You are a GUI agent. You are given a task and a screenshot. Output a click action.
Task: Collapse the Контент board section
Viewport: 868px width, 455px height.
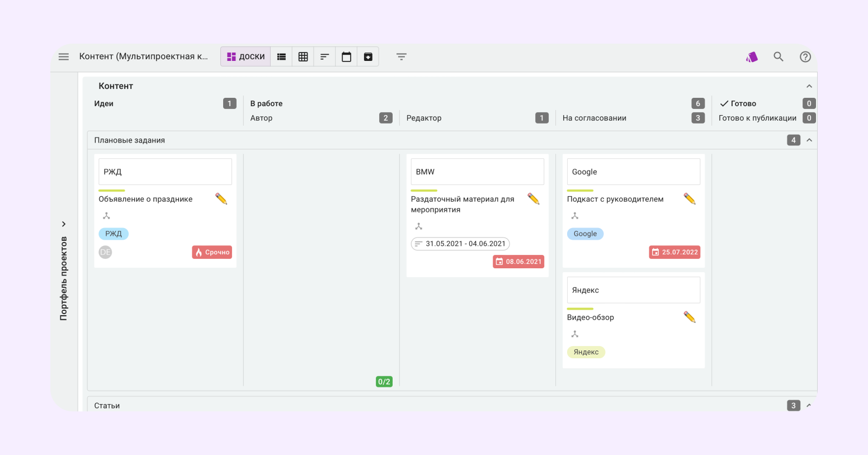[809, 86]
